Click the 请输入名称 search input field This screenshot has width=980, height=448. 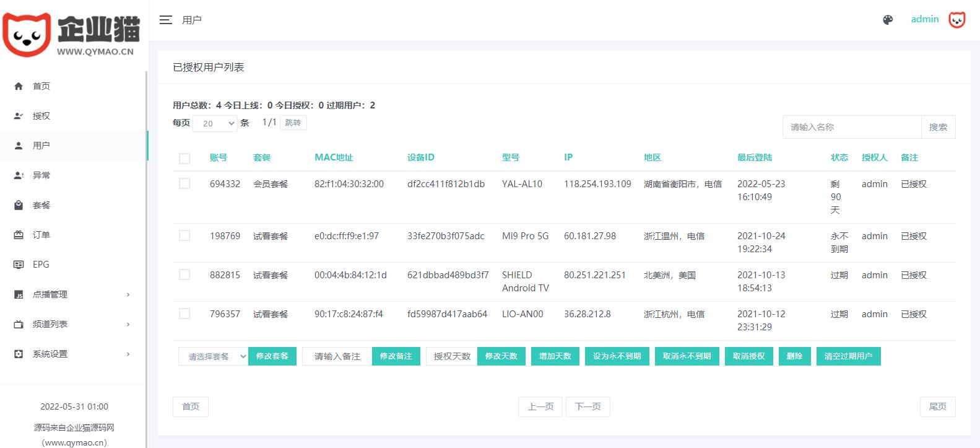tap(851, 127)
